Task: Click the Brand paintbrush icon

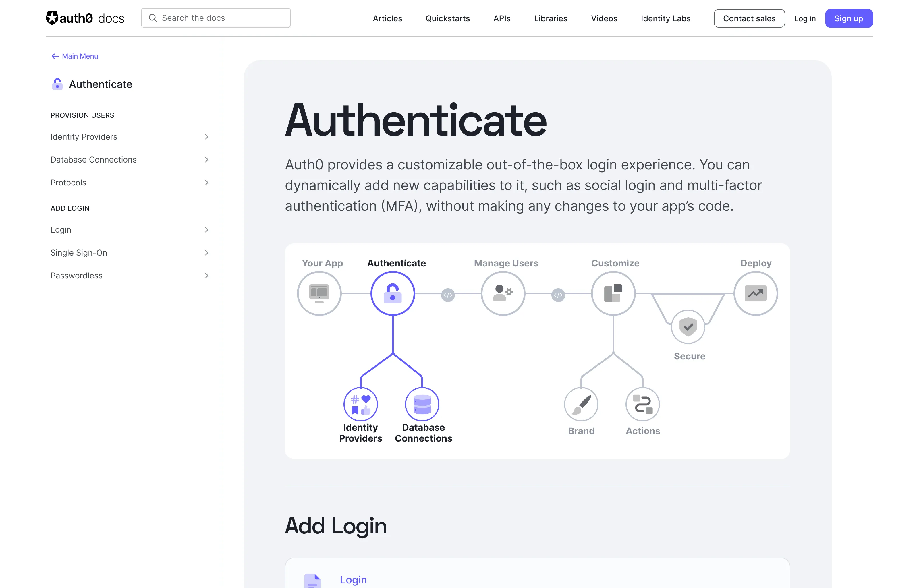Action: click(x=581, y=404)
